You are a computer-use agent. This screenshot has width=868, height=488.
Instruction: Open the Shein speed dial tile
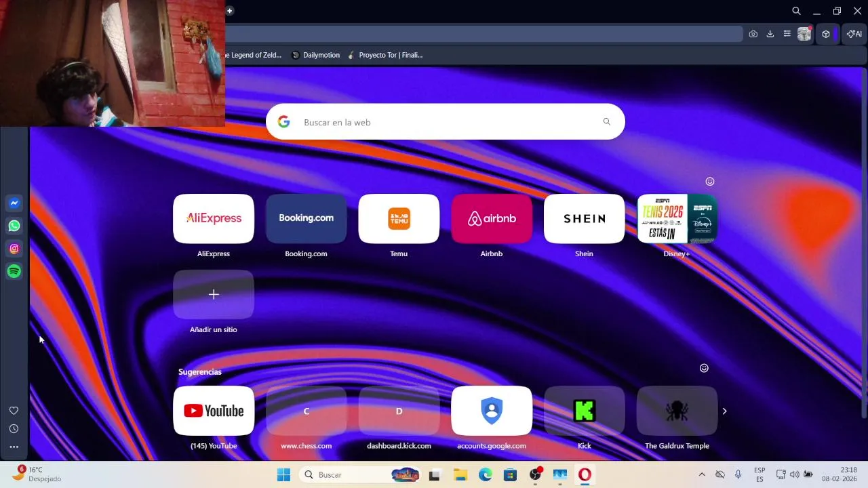pos(585,219)
